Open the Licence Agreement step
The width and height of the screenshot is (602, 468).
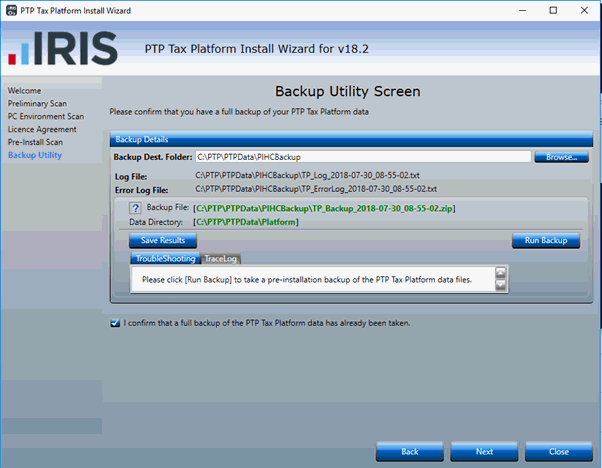(x=42, y=129)
